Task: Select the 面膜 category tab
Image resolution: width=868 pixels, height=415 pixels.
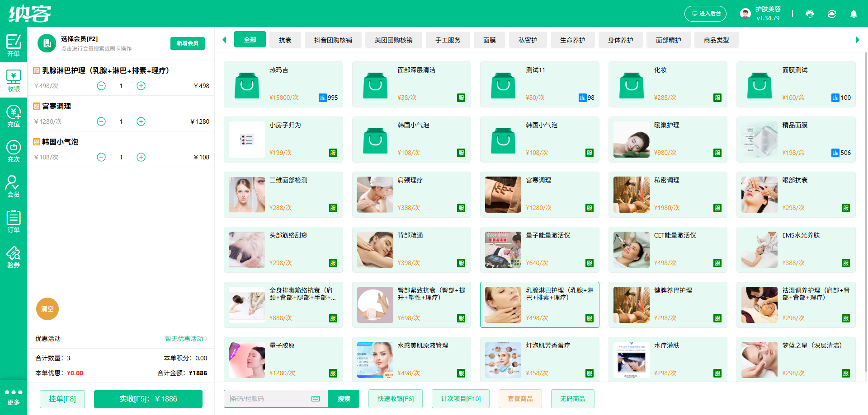Action: [x=490, y=40]
